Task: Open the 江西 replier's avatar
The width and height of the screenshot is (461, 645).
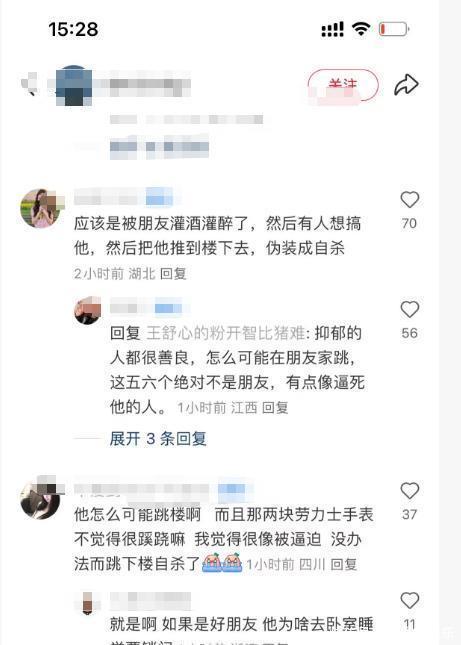Action: [88, 310]
